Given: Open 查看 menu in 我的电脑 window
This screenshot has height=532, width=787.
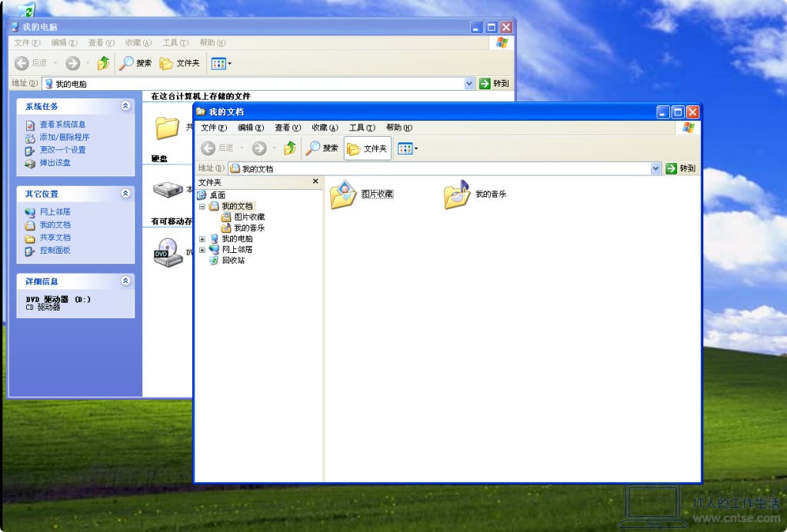Looking at the screenshot, I should click(x=101, y=42).
